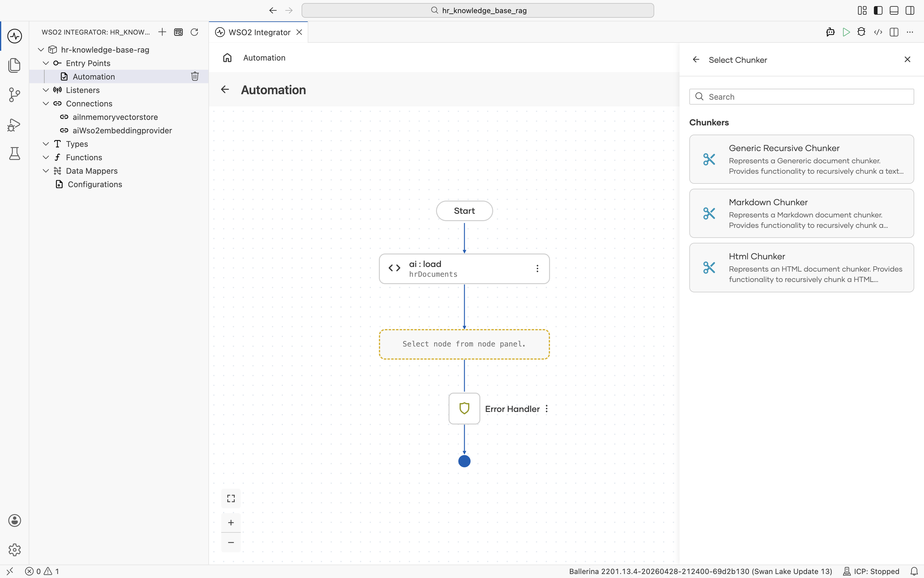Screen dimensions: 924x578
Task: Click the sidebar header panel view icon
Action: click(178, 32)
